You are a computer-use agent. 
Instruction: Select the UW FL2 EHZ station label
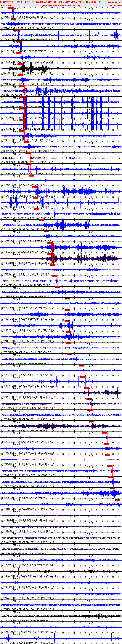pyautogui.click(x=28, y=140)
